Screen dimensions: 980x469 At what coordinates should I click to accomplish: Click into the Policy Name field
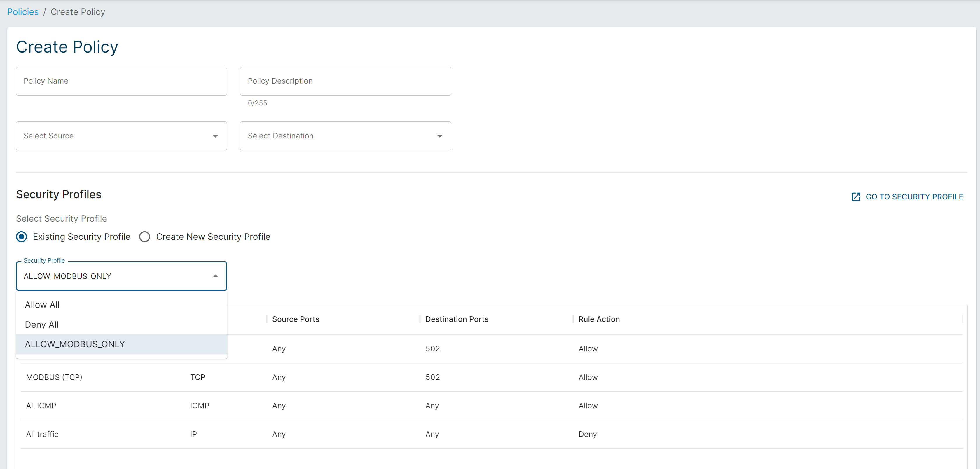(121, 81)
